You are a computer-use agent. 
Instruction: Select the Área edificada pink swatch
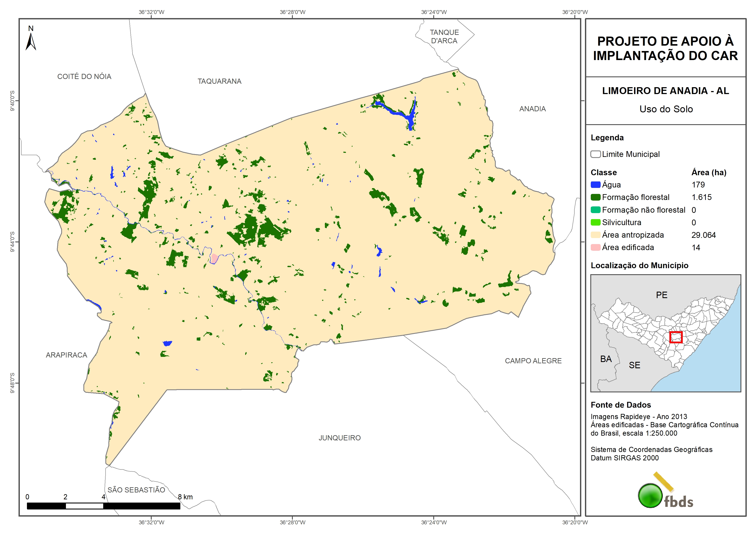click(x=595, y=248)
